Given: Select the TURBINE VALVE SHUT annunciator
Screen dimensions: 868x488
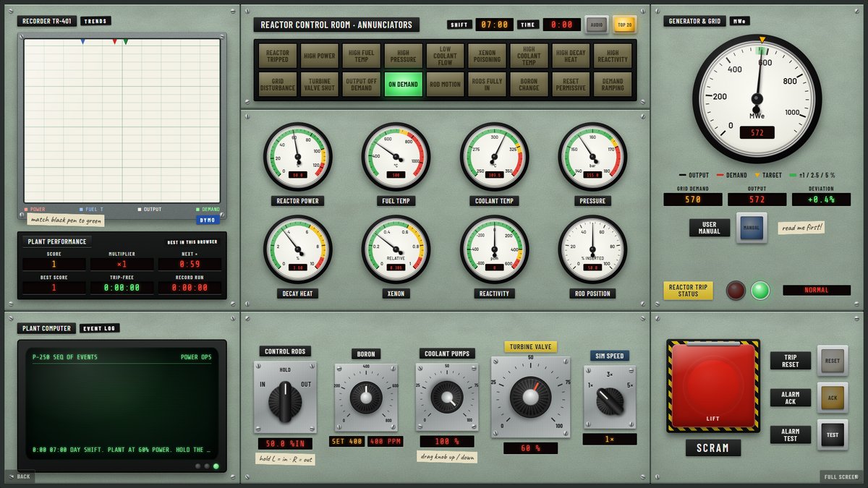Looking at the screenshot, I should coord(320,84).
